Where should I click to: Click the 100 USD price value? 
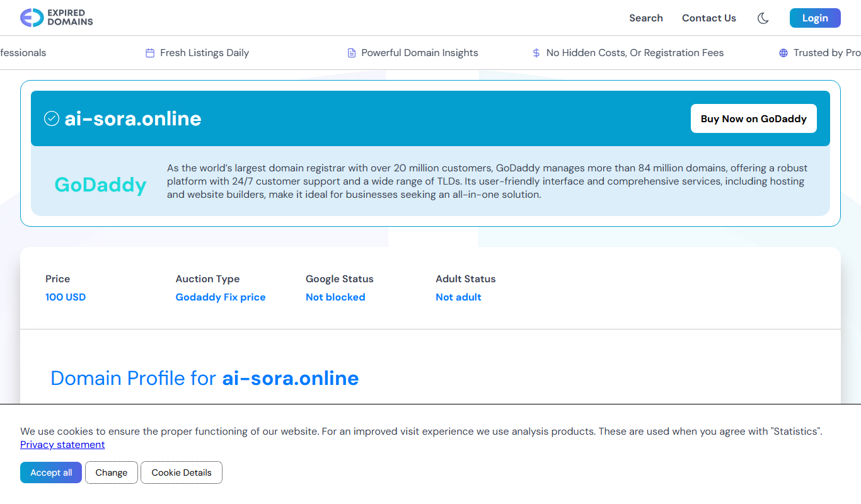click(66, 297)
